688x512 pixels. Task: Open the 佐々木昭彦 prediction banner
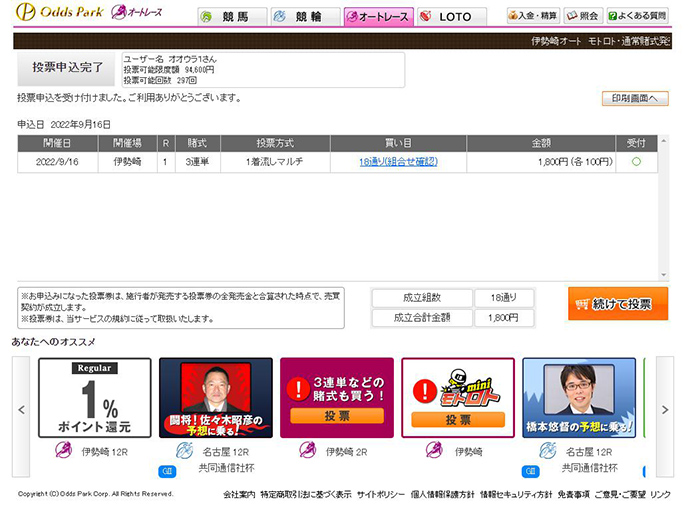pyautogui.click(x=216, y=398)
